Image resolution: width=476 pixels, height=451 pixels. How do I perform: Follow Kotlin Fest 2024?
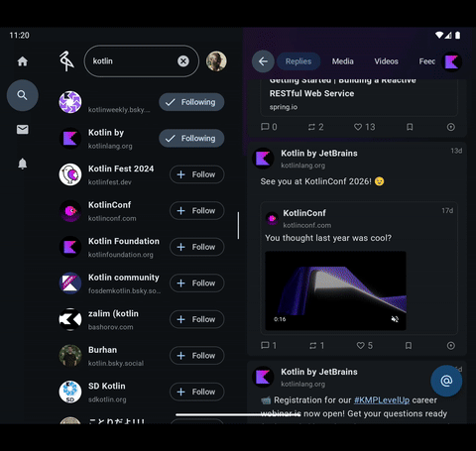(x=197, y=174)
